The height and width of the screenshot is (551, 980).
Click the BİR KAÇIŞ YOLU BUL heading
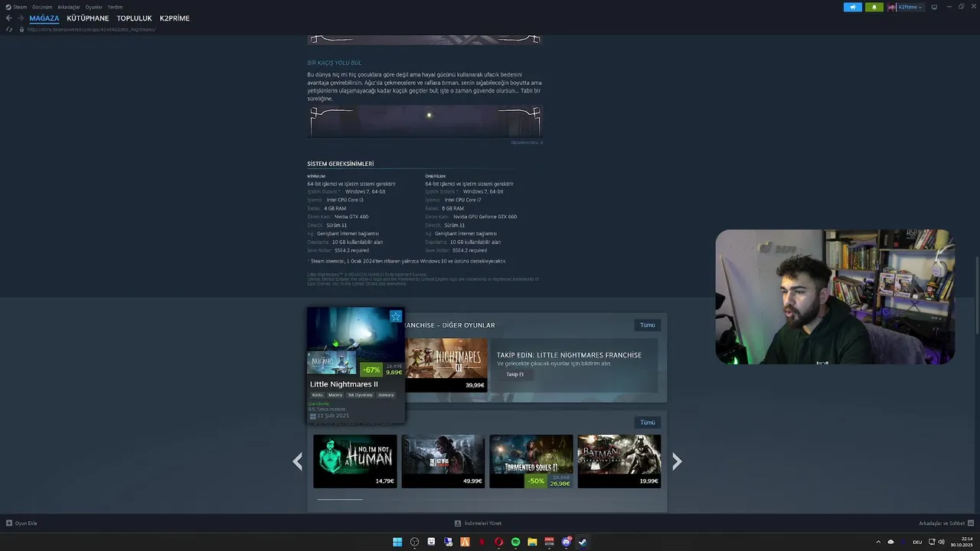click(x=335, y=63)
